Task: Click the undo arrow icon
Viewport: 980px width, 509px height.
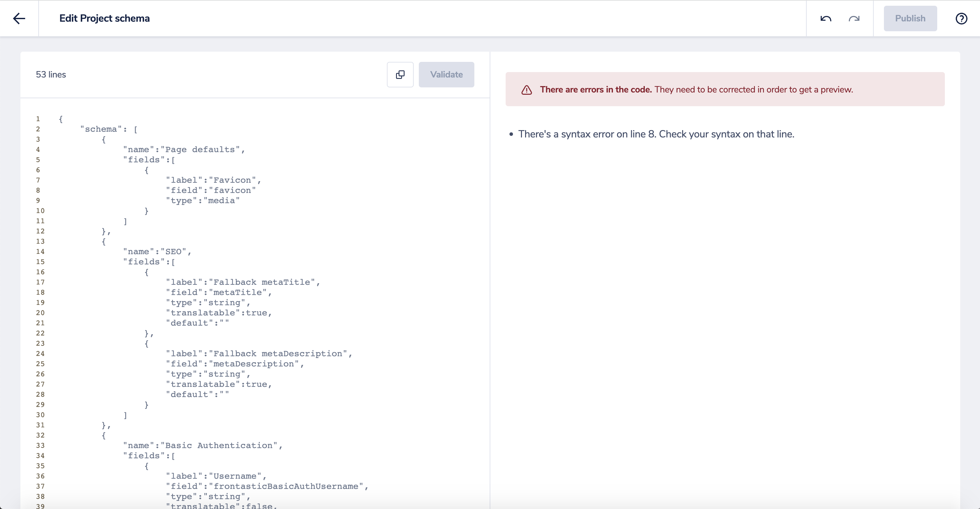Action: point(825,18)
